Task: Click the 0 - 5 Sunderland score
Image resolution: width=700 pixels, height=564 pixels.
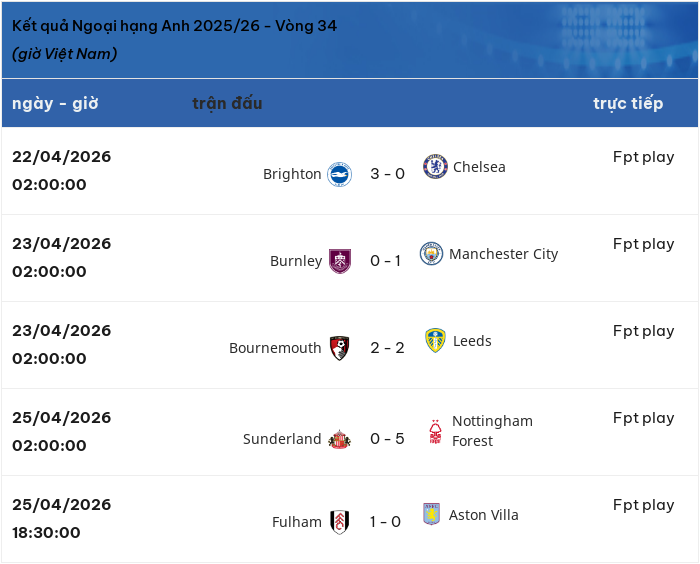Action: point(388,439)
